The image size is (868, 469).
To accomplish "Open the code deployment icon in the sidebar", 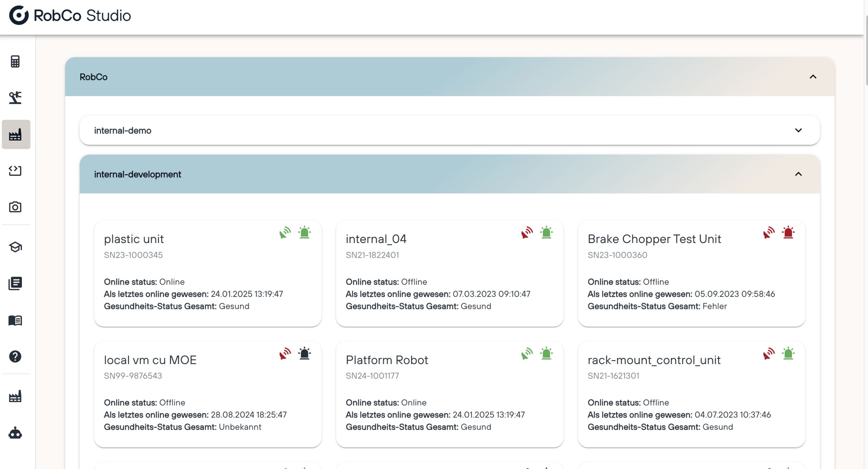I will [15, 171].
